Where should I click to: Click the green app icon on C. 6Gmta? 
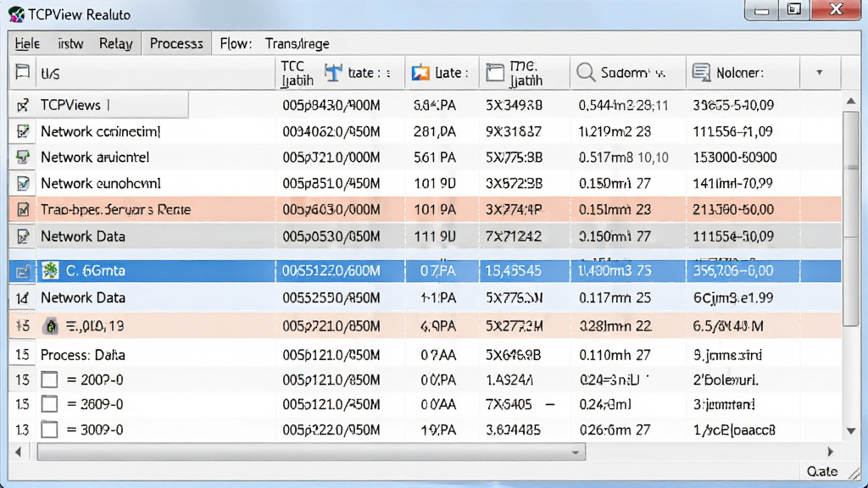(x=50, y=270)
